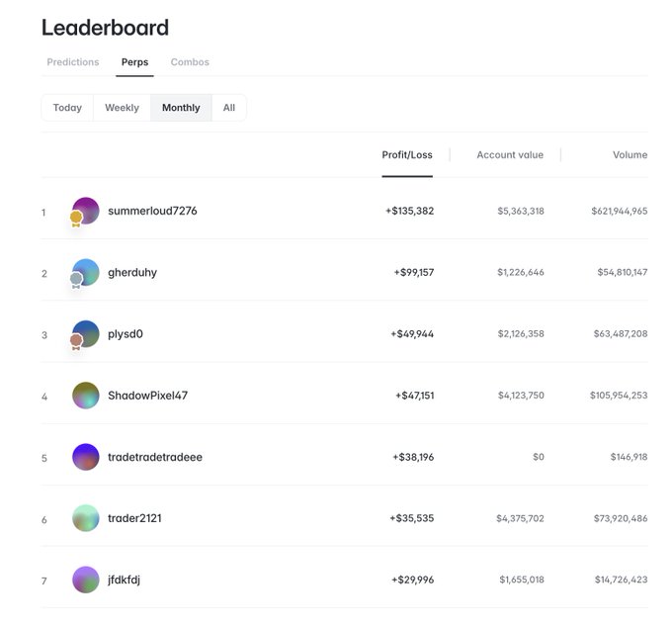Click the +$35,535 profit value
The image size is (672, 627).
[x=412, y=518]
